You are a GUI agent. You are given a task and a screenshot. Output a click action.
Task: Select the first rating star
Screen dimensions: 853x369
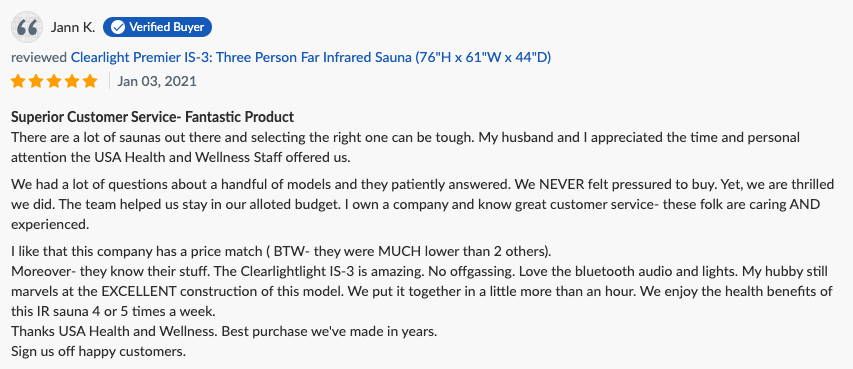[x=18, y=81]
